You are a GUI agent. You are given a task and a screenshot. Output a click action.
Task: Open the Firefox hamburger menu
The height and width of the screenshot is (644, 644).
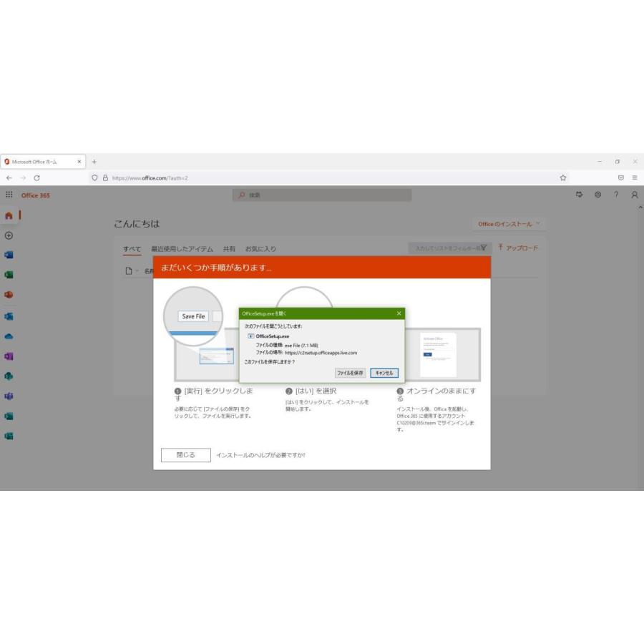point(635,178)
